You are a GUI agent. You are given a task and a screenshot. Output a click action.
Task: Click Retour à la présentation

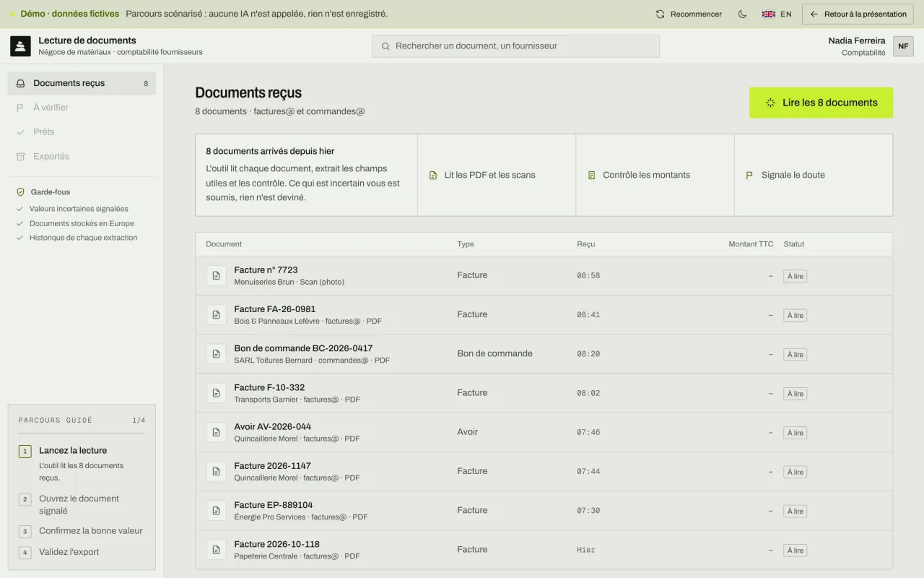[858, 14]
